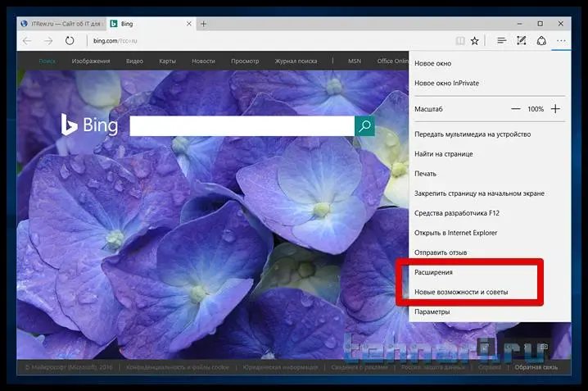Open Параметры settings item

click(x=432, y=311)
